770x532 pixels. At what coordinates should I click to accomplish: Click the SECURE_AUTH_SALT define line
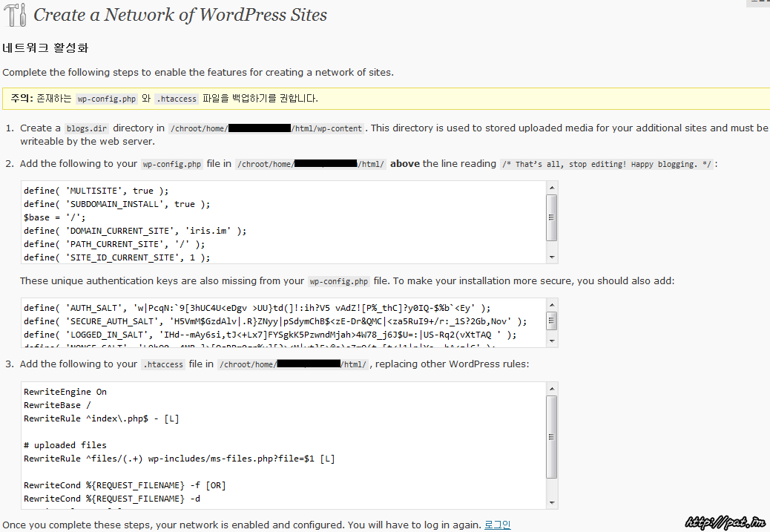pyautogui.click(x=275, y=321)
